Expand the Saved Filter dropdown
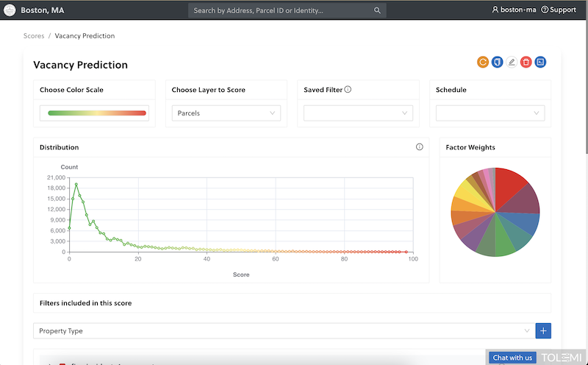The height and width of the screenshot is (365, 588). pos(358,113)
